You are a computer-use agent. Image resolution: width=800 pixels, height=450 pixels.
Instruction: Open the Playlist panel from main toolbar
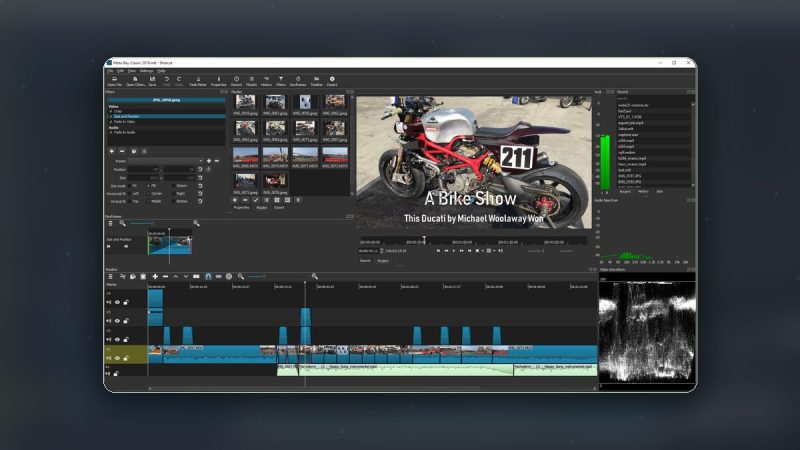[252, 81]
